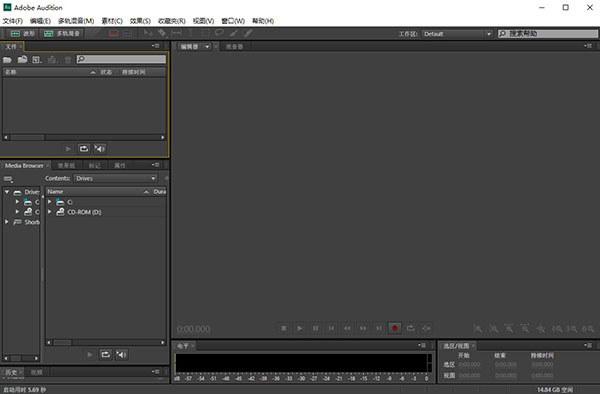Image resolution: width=600 pixels, height=394 pixels.
Task: Open the 窗口(W) menu
Action: 233,21
